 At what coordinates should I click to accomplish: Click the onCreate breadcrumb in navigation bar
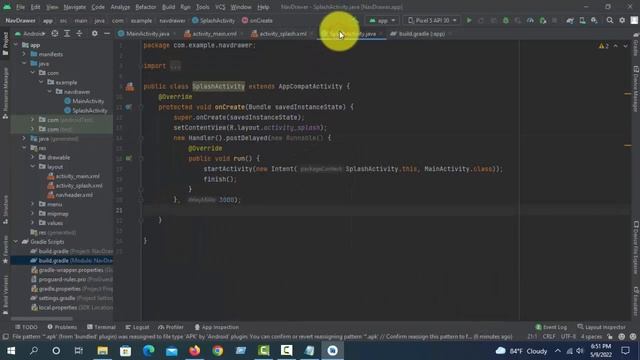257,20
